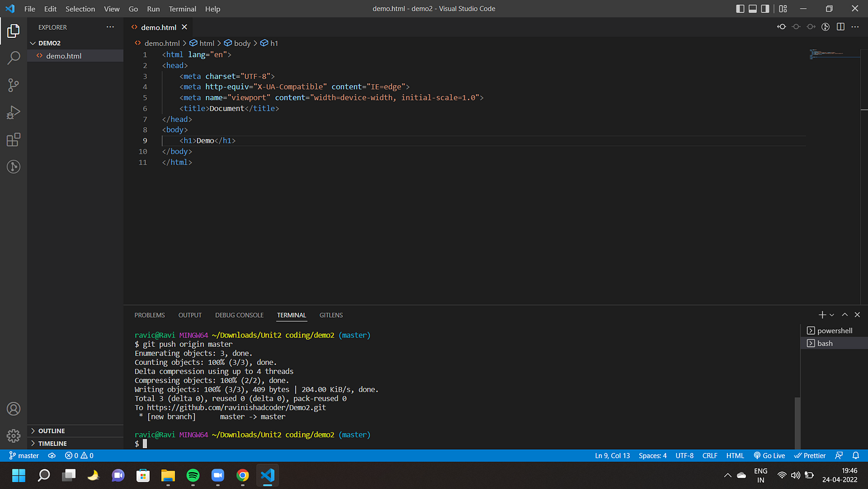Close the demo.html editor tab
This screenshot has height=489, width=868.
(184, 27)
